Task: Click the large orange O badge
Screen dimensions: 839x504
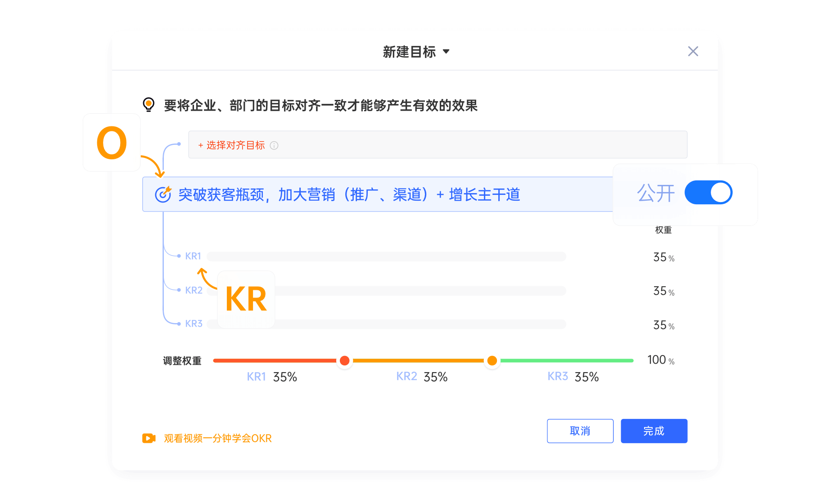Action: coord(112,143)
